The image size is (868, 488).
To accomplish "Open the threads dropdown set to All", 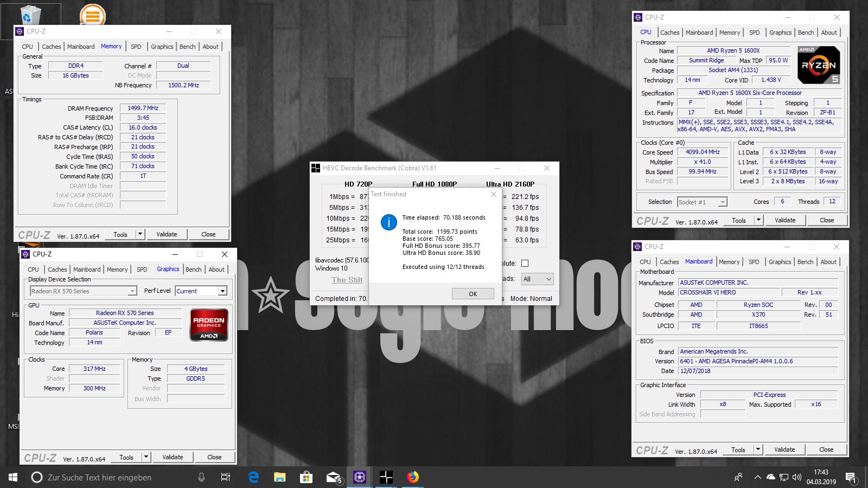I will click(x=537, y=279).
